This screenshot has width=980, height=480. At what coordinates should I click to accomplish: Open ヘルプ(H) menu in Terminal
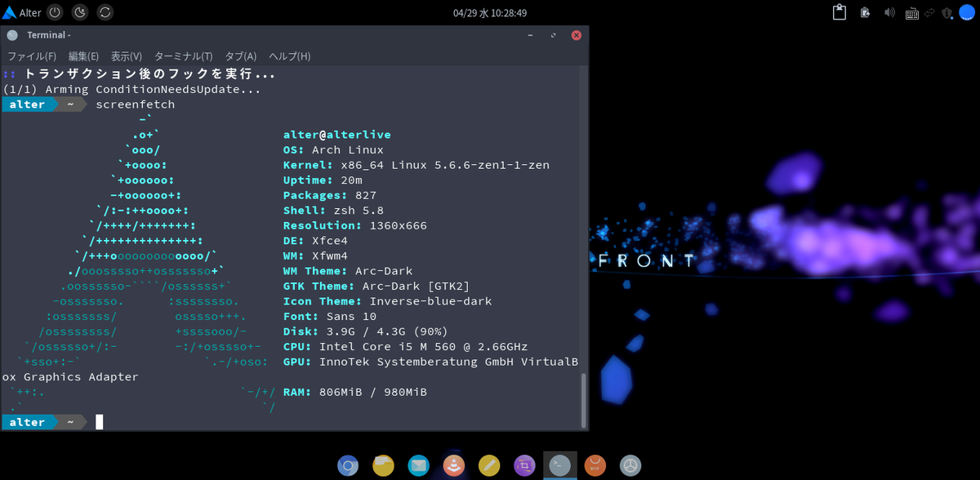290,56
